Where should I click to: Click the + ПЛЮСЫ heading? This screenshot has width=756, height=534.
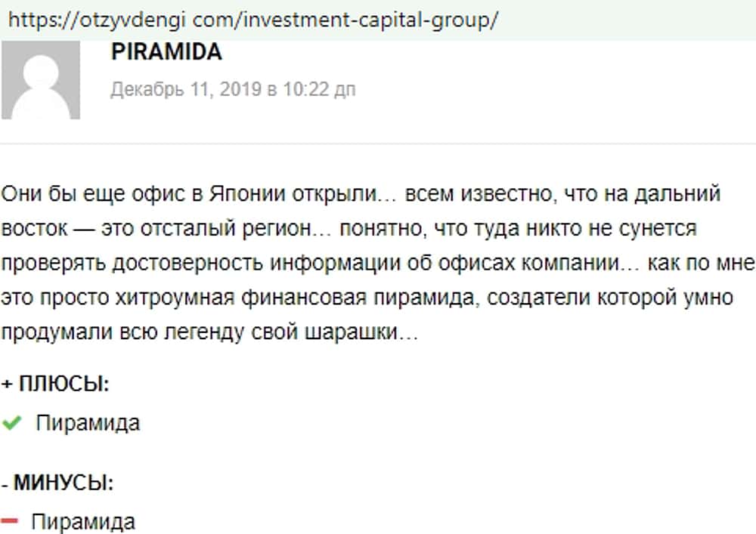pyautogui.click(x=56, y=384)
